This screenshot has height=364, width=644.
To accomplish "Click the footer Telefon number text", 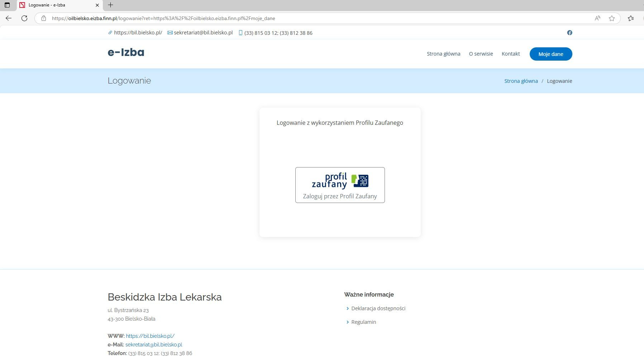I will [x=160, y=353].
